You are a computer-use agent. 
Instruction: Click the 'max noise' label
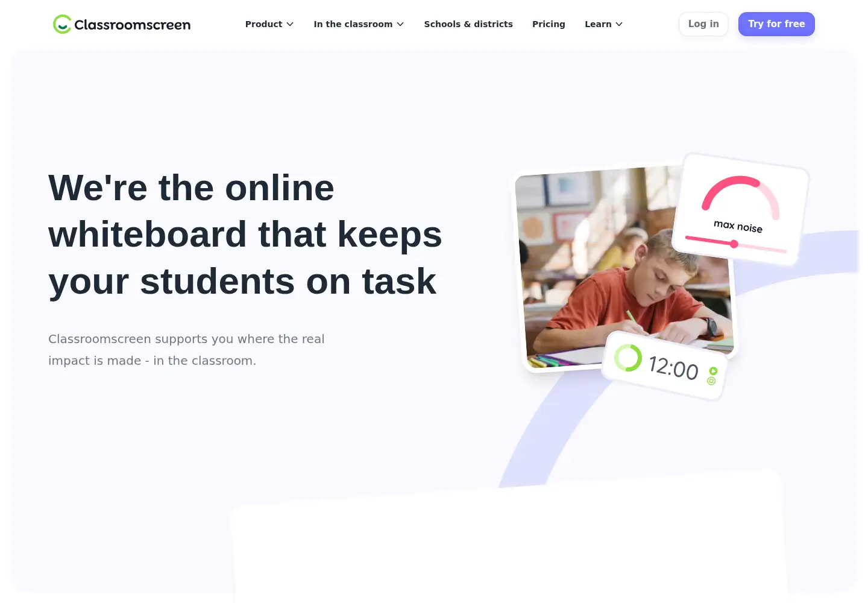(738, 226)
